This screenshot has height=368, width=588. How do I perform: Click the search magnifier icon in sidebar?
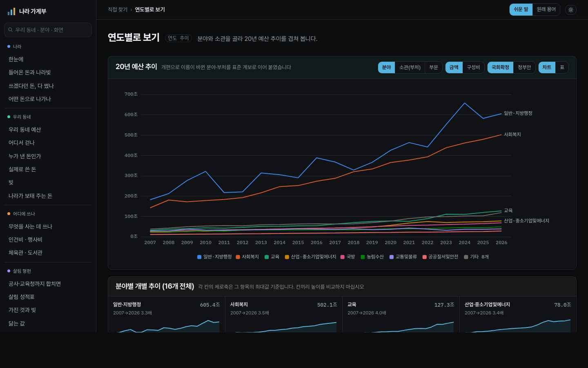point(11,30)
